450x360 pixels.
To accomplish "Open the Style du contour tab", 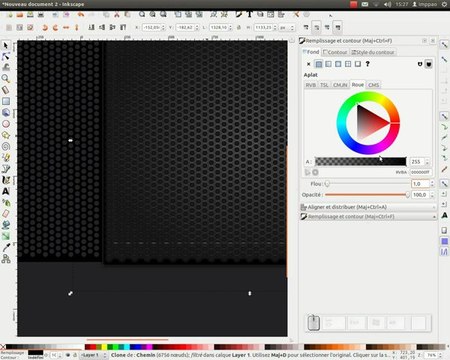I will (373, 52).
